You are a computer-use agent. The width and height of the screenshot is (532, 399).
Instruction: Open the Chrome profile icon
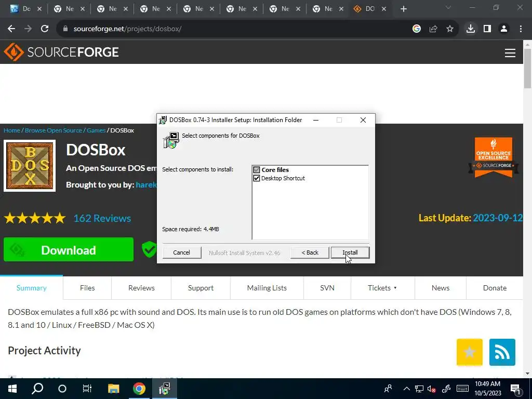(504, 29)
